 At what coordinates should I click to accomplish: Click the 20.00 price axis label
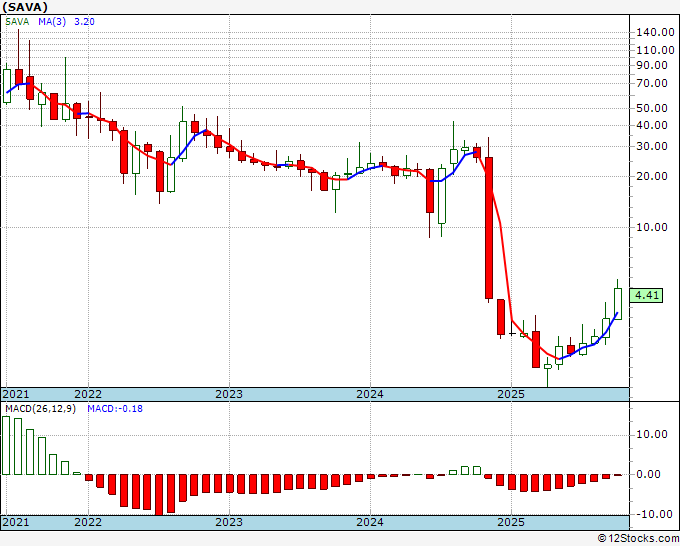coord(653,176)
